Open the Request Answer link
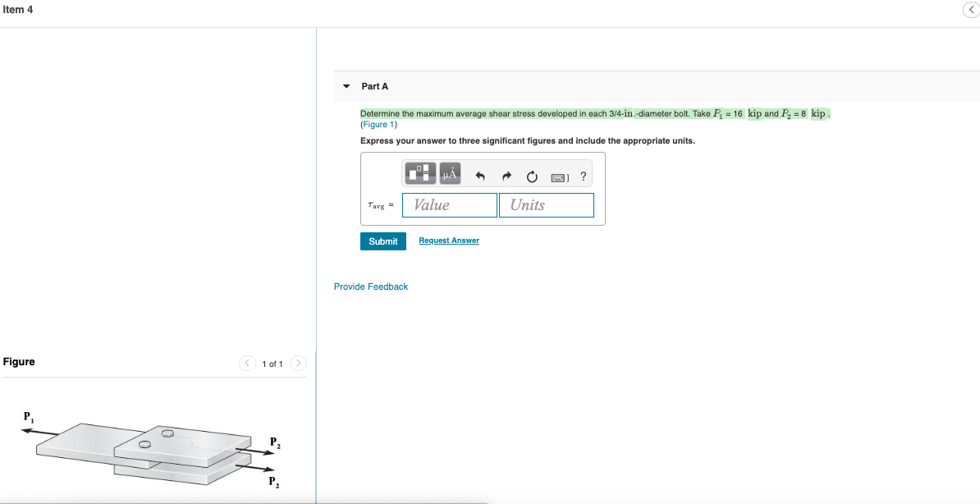 [x=449, y=241]
